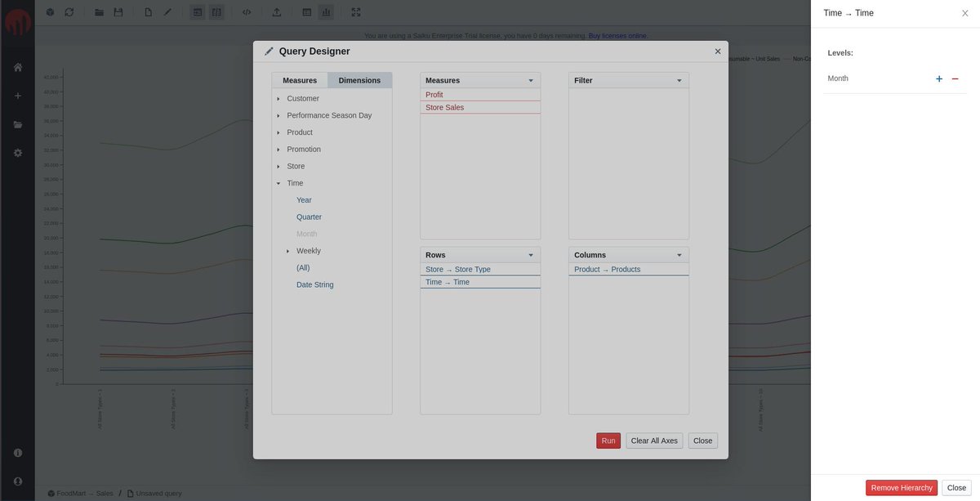Expand the Product dimension

click(278, 132)
